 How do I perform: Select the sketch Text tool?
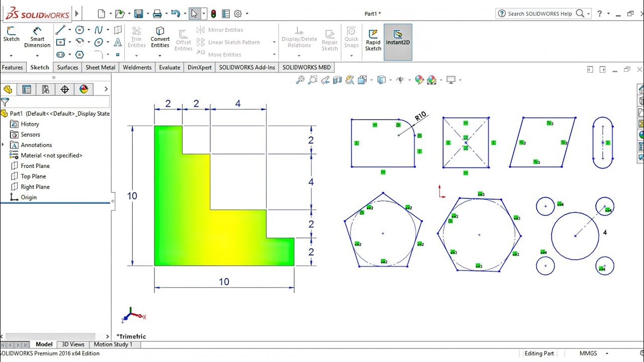point(118,42)
